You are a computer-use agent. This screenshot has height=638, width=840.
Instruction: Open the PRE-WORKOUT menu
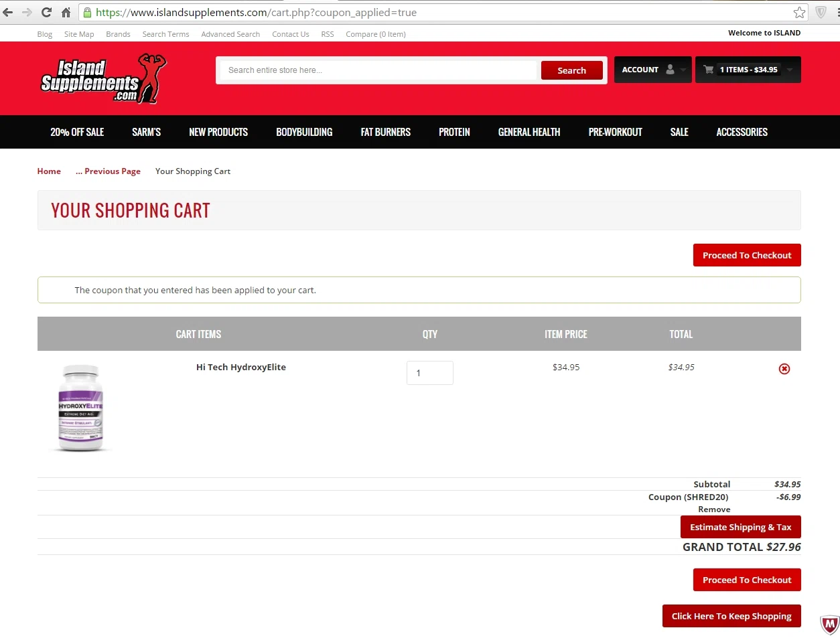click(x=615, y=132)
